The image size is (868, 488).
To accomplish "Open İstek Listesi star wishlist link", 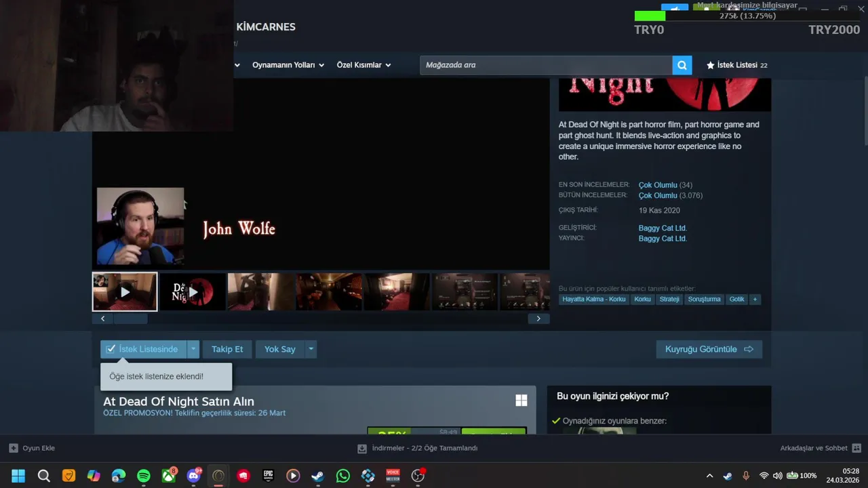I will point(736,65).
